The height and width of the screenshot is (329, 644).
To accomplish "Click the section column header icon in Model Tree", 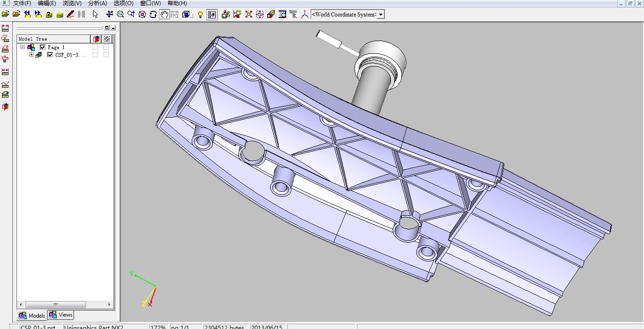I will (x=96, y=39).
